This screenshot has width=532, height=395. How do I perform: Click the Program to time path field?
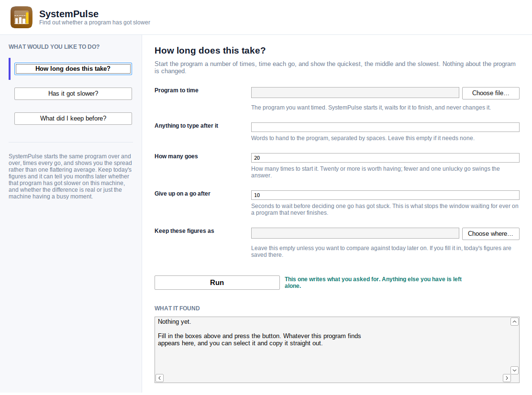coord(355,93)
